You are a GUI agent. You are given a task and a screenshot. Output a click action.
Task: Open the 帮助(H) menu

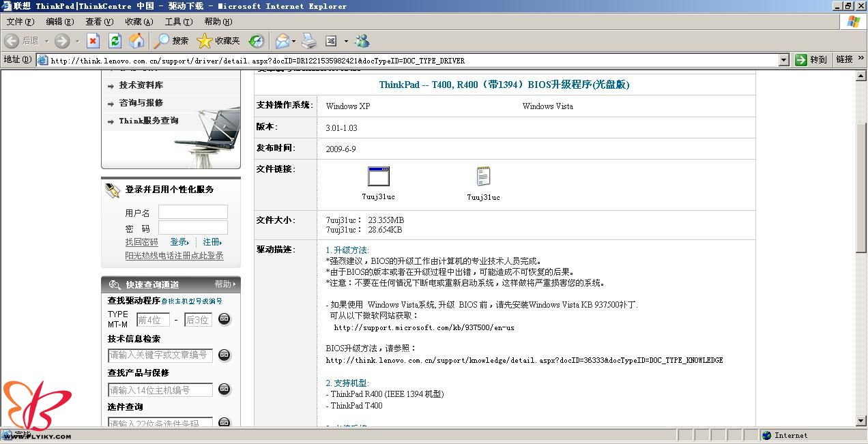coord(218,22)
